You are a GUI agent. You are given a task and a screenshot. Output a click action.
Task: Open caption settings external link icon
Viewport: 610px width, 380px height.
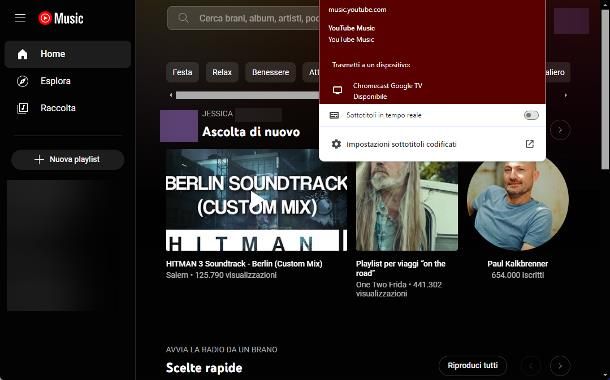click(529, 144)
